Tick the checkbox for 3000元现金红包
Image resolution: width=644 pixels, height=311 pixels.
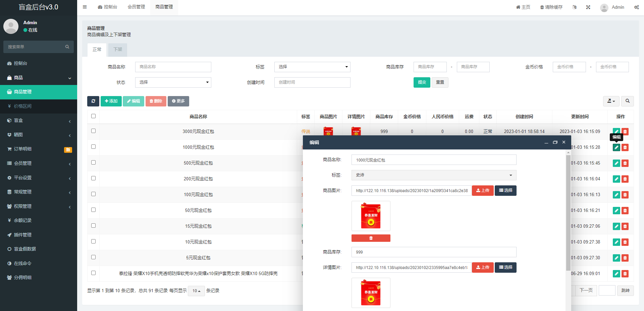coord(94,131)
